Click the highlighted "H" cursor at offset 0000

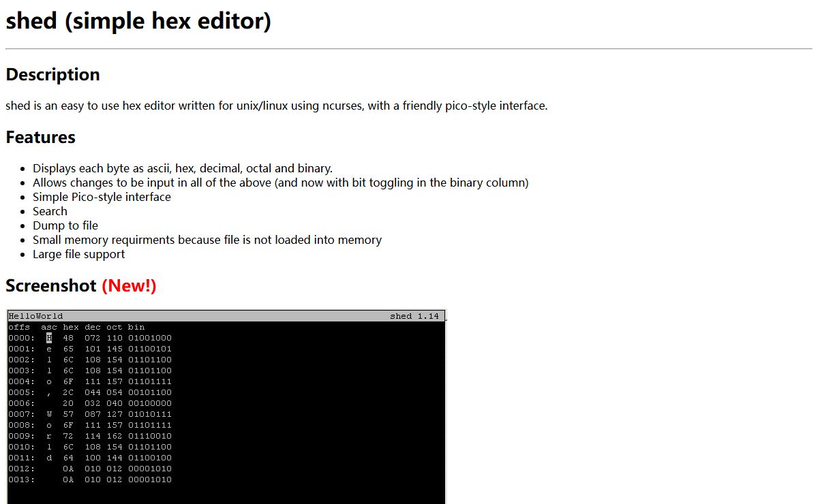coord(49,338)
